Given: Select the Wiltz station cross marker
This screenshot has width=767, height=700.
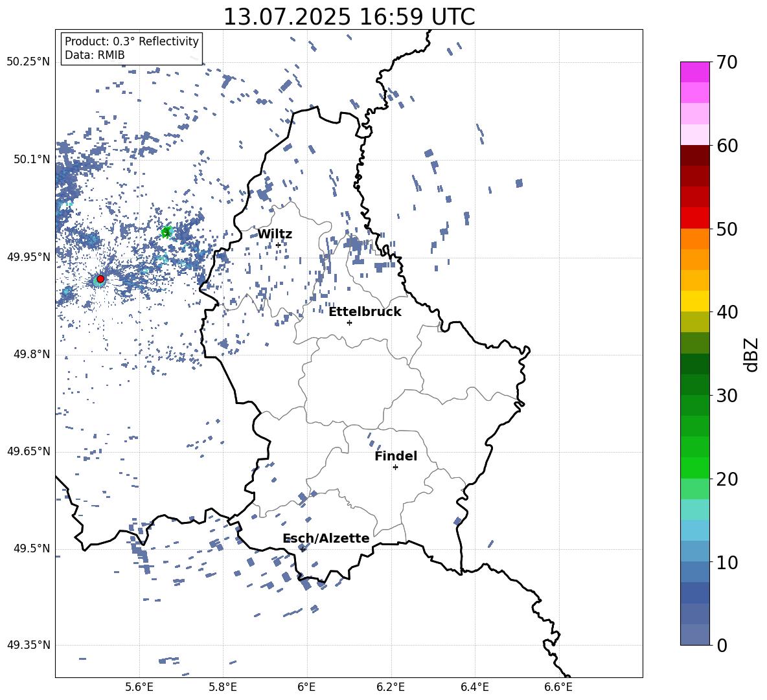Looking at the screenshot, I should point(279,245).
